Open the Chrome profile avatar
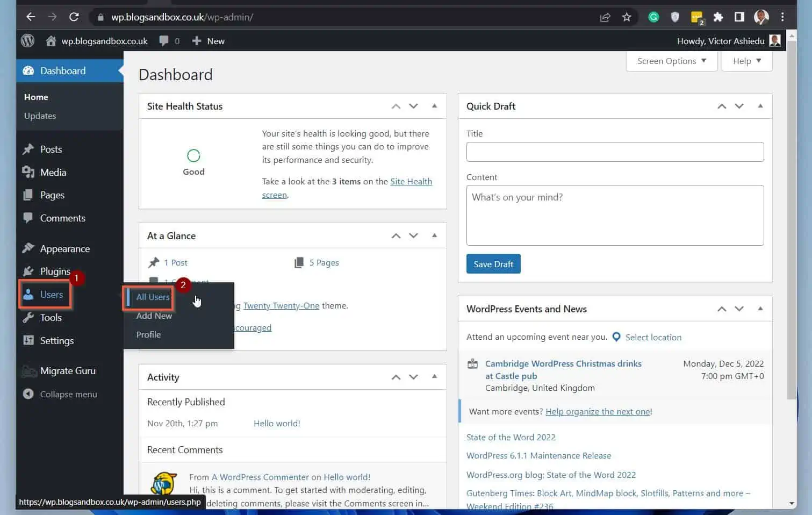The image size is (812, 515). (761, 17)
